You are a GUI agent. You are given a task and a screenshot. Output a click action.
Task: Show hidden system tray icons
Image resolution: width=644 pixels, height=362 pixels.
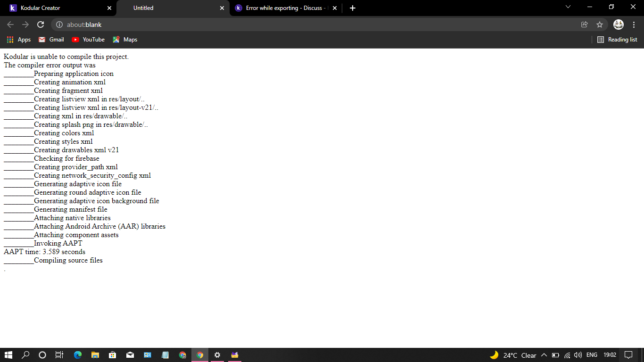pos(544,355)
